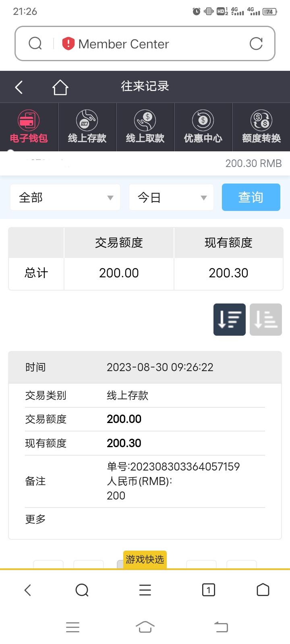Sort records in descending order
The height and width of the screenshot is (644, 290).
(x=230, y=320)
